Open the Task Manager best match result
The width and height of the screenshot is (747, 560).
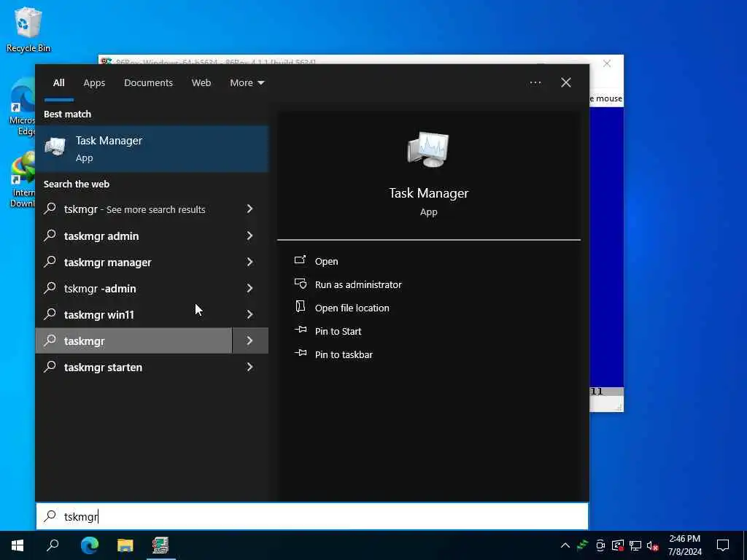coord(152,149)
